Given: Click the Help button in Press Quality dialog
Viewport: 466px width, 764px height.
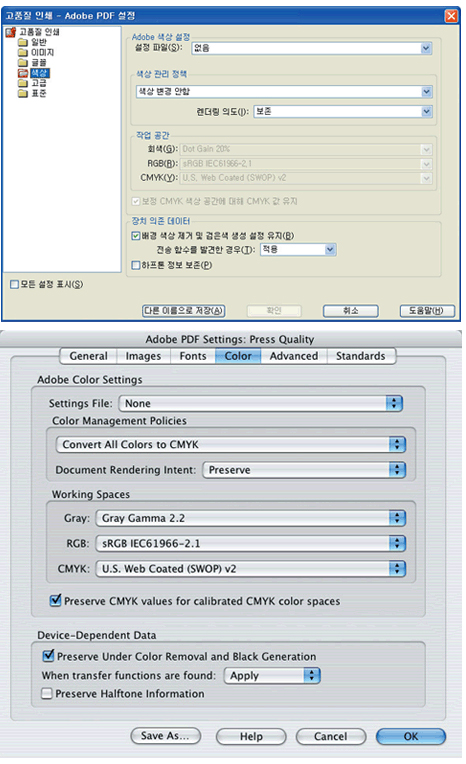Looking at the screenshot, I should point(251,736).
